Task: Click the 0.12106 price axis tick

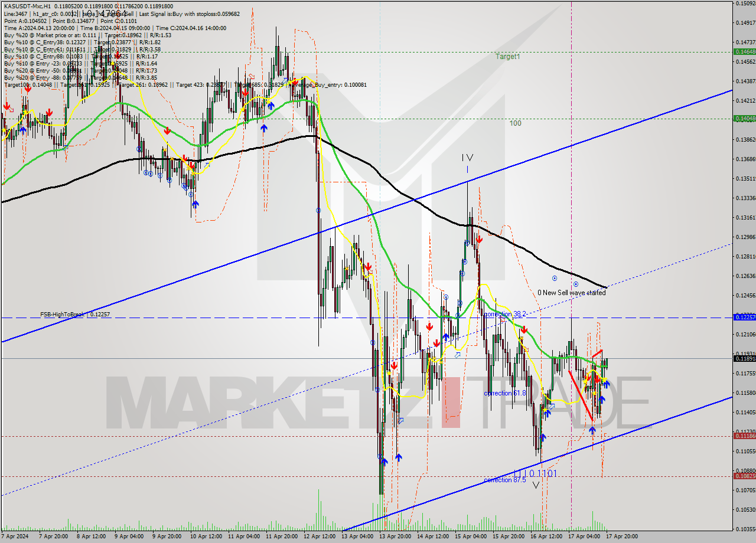Action: [745, 334]
